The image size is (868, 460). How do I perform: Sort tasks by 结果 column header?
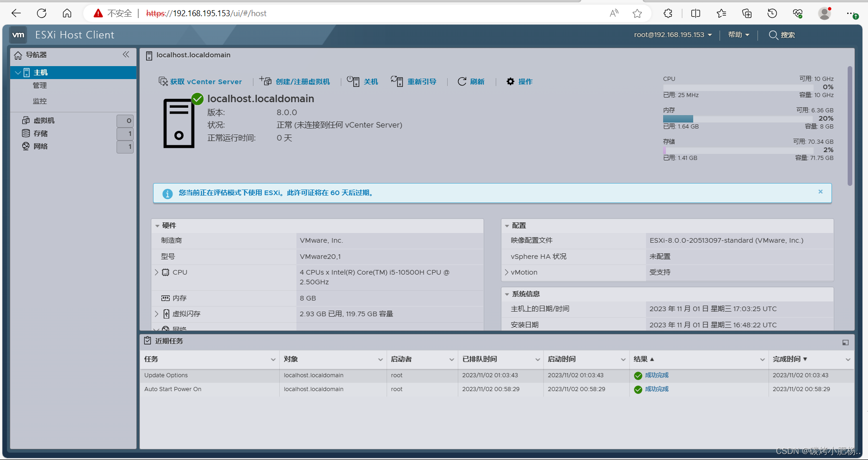click(644, 359)
